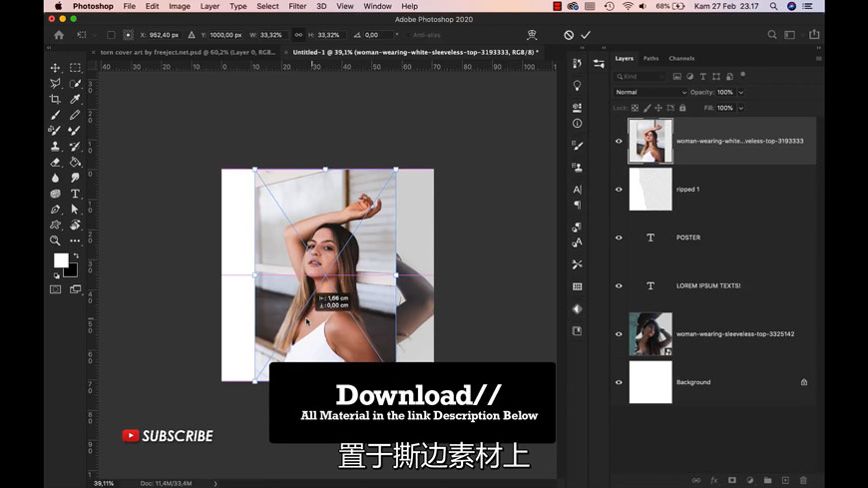This screenshot has height=488, width=868.
Task: Open the layer filter Kind dropdown
Action: 640,77
